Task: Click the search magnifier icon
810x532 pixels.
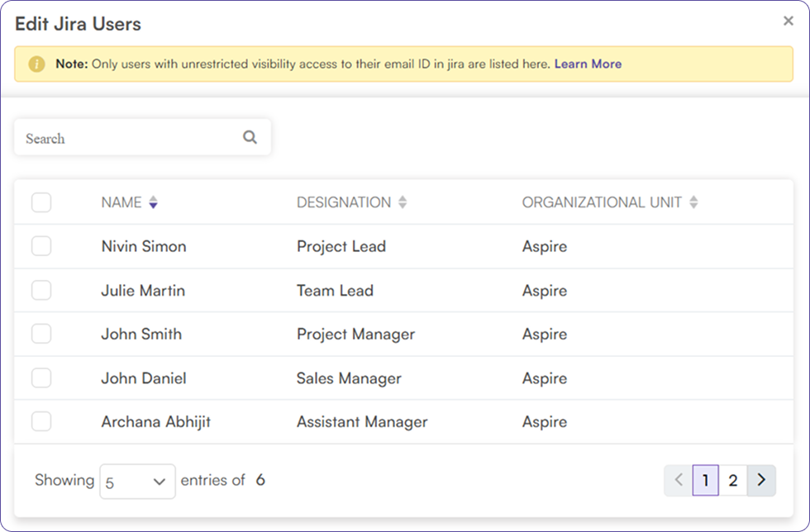Action: pos(250,138)
